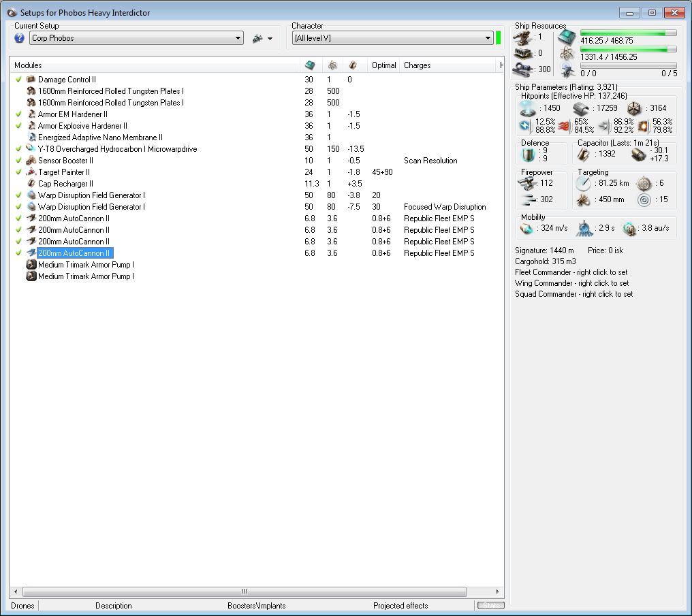Toggle the Target Painter II checkmark
692x616 pixels.
tap(18, 172)
